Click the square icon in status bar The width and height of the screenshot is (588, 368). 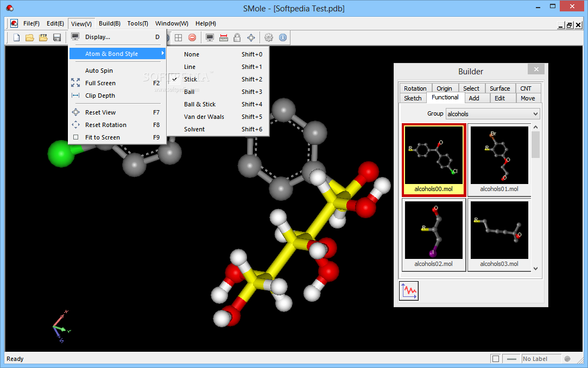pyautogui.click(x=495, y=359)
